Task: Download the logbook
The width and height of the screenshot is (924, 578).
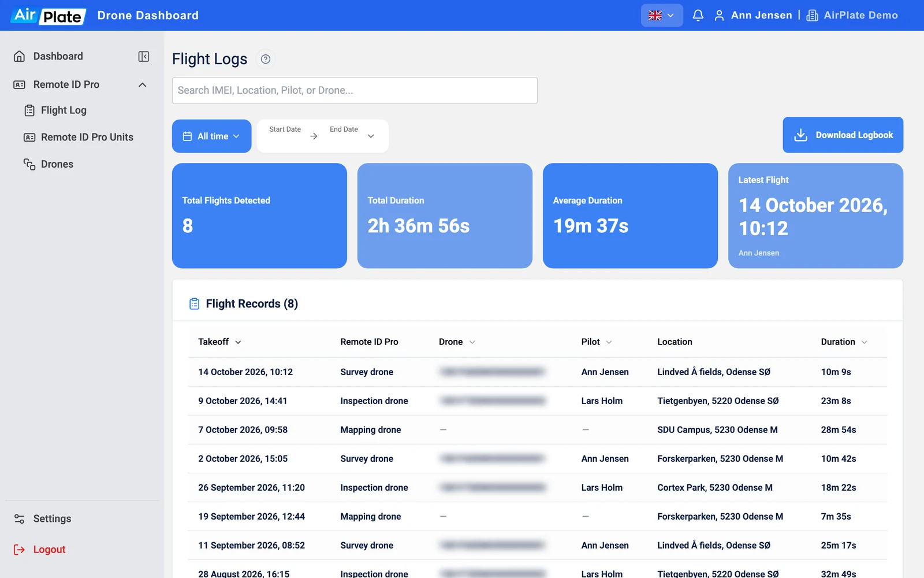Action: (843, 135)
